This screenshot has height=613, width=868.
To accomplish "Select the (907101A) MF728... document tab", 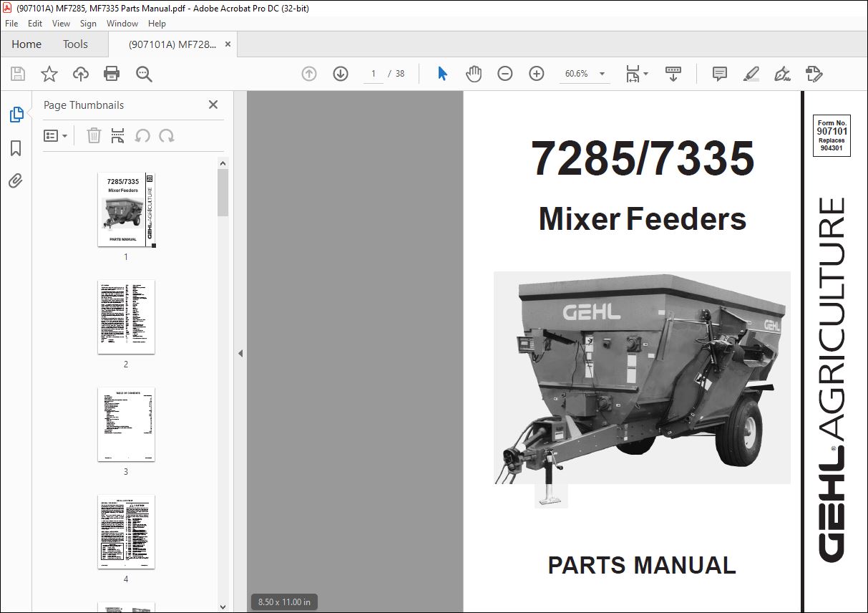I will tap(172, 44).
